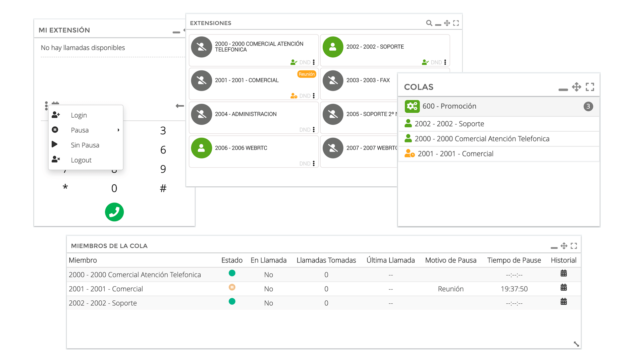Select Login in the context menu

click(x=86, y=115)
